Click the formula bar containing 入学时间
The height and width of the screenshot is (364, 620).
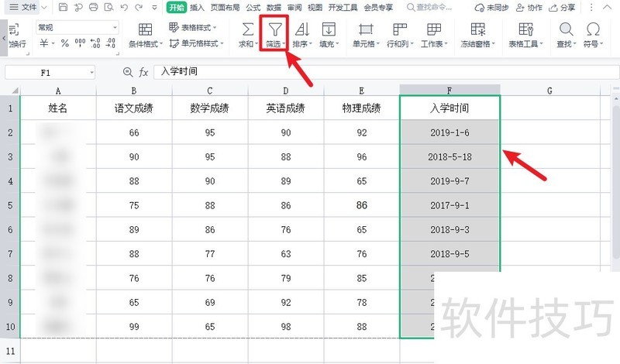tap(386, 72)
